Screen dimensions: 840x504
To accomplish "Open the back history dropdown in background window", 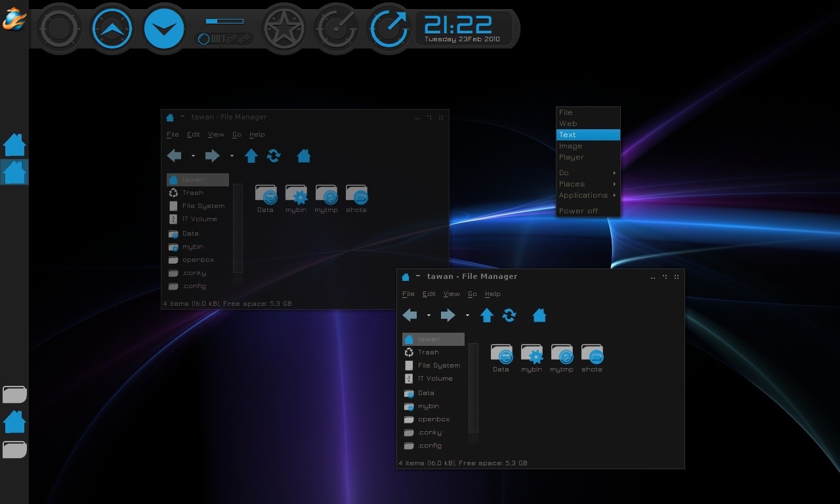I will (x=193, y=156).
